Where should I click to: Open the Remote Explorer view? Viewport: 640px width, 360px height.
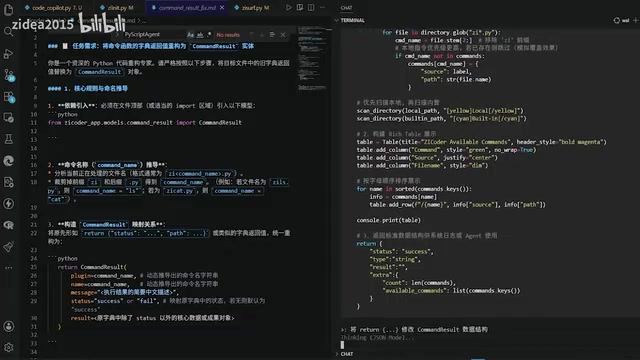click(8, 118)
